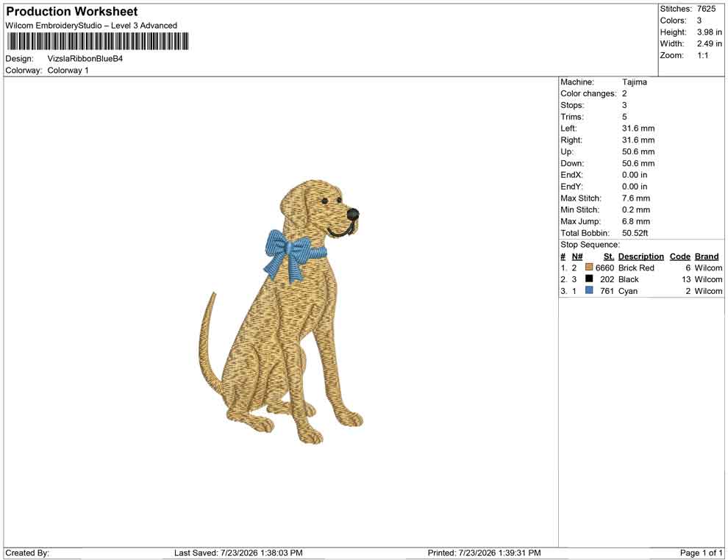Click the 'Brand' column header
This screenshot has height=560, width=728.
coord(707,256)
